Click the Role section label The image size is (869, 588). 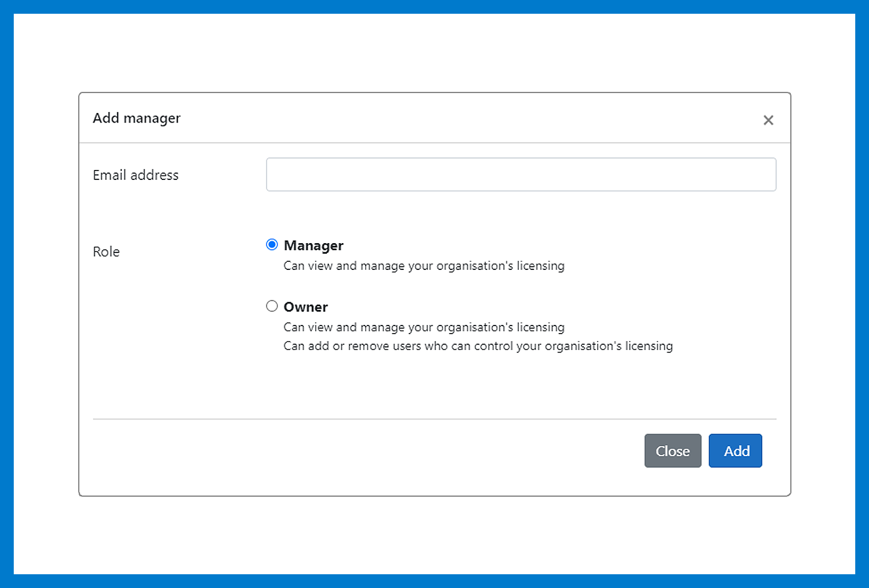pyautogui.click(x=106, y=252)
